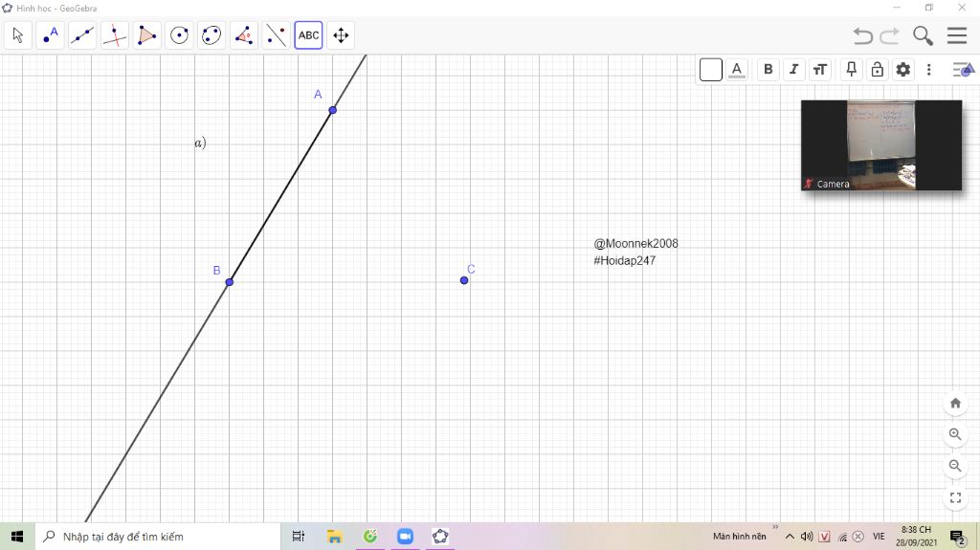Image resolution: width=980 pixels, height=550 pixels.
Task: Toggle italic text formatting
Action: (793, 70)
